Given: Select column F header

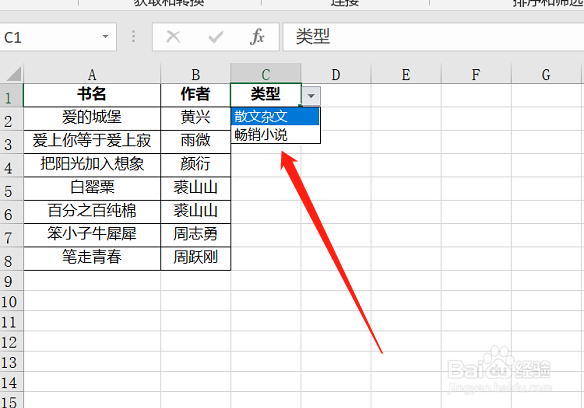Looking at the screenshot, I should coord(476,74).
